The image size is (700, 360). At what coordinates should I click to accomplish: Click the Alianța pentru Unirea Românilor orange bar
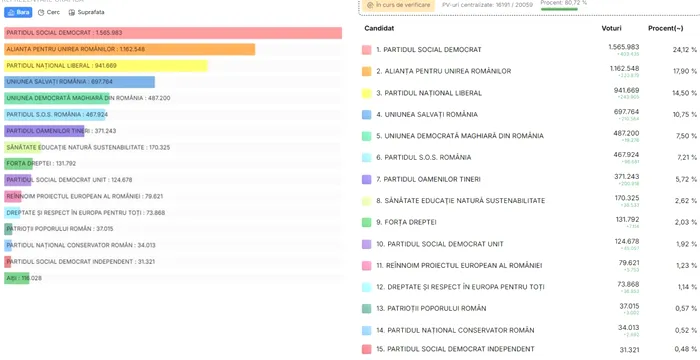click(x=129, y=49)
